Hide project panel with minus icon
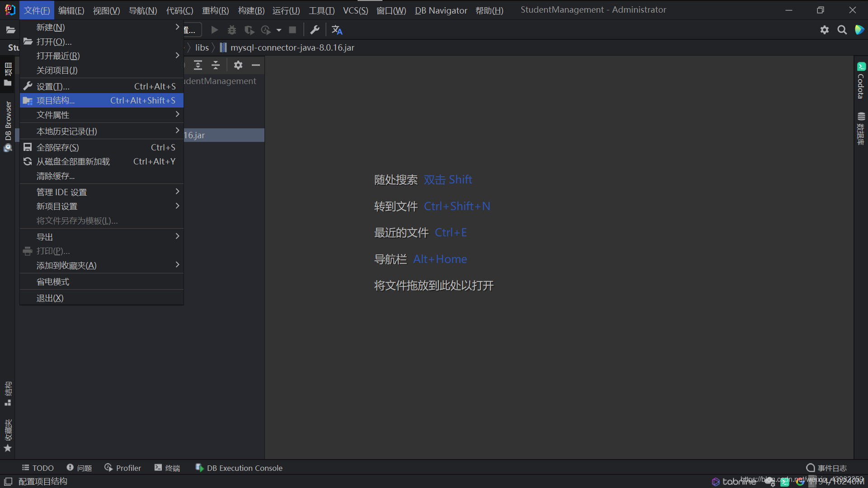 point(256,65)
